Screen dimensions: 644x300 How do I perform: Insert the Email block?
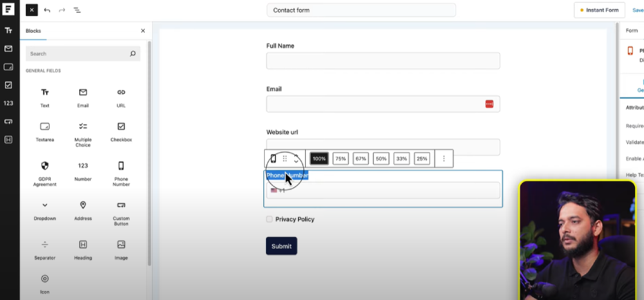click(83, 98)
